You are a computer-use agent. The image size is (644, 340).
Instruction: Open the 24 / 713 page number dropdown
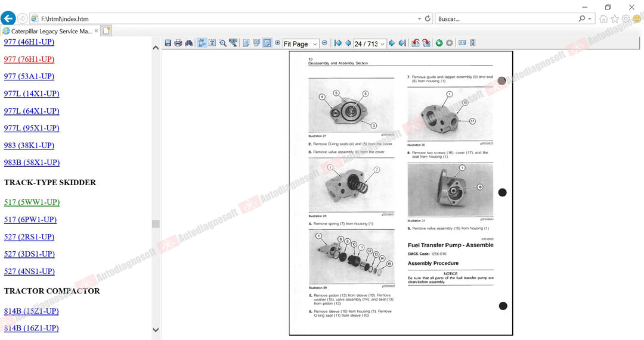click(x=383, y=44)
